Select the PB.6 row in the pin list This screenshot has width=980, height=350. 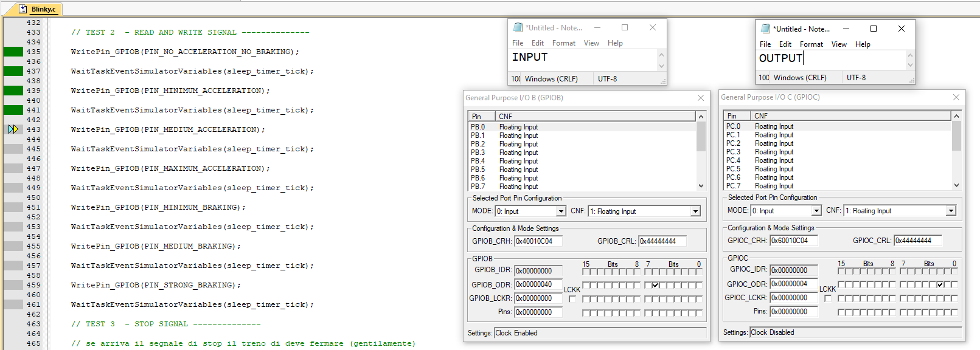[582, 178]
